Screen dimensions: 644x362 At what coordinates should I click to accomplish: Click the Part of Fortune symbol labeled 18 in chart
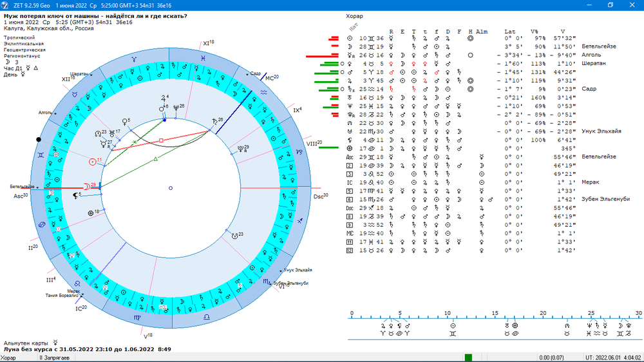click(x=91, y=213)
